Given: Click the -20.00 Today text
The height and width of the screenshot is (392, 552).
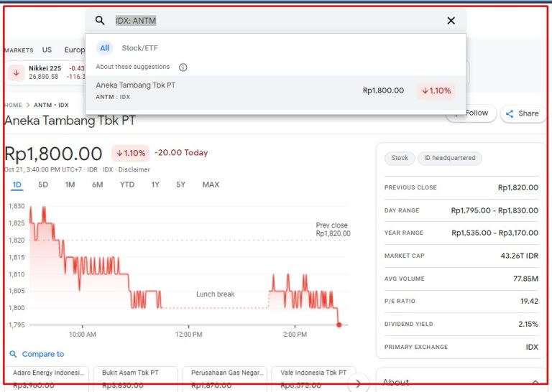Looking at the screenshot, I should 181,153.
